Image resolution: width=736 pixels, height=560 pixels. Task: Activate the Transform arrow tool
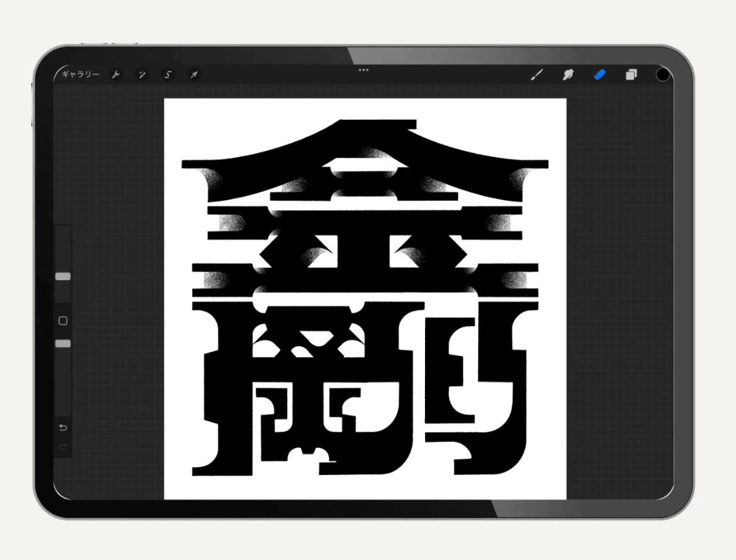[194, 75]
